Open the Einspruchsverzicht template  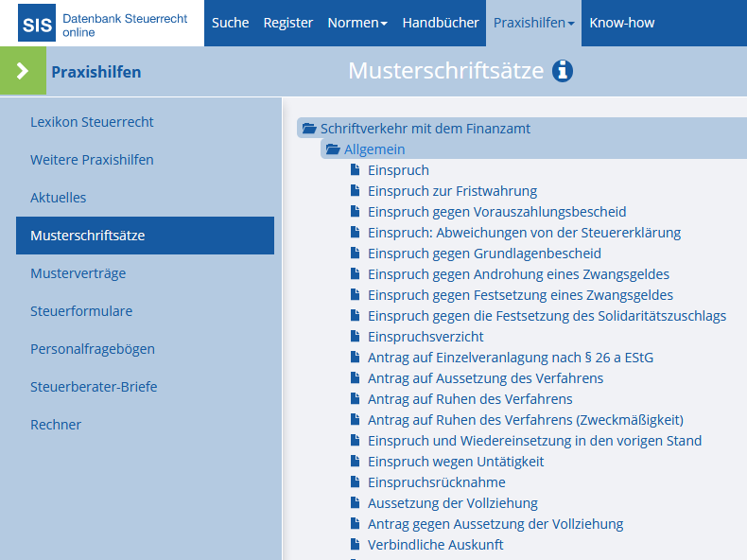point(426,337)
